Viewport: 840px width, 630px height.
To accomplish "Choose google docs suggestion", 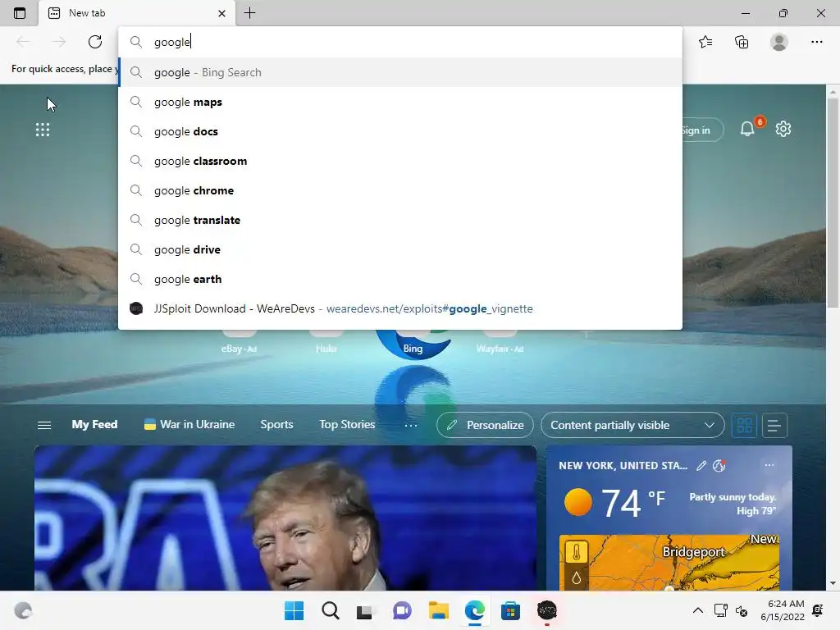I will point(400,131).
